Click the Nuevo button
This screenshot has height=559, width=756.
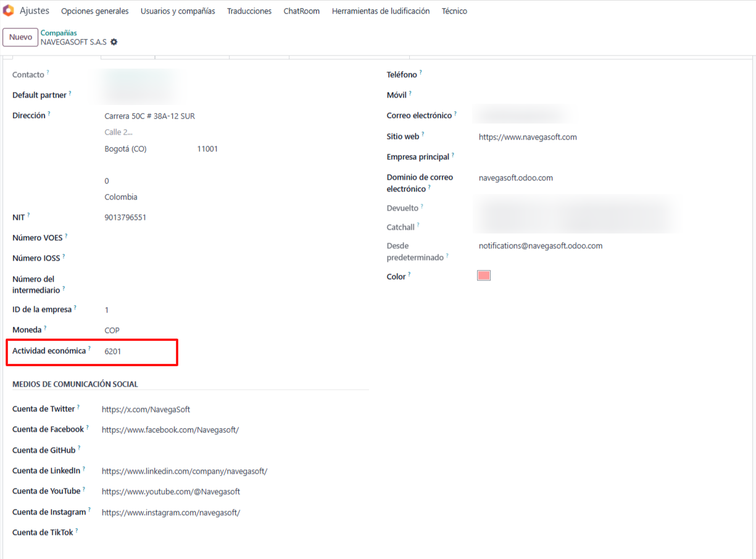[20, 37]
